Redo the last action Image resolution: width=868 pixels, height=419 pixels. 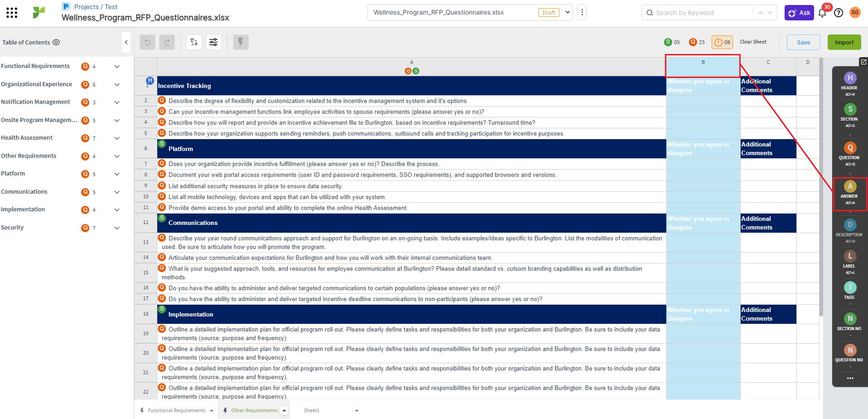(x=167, y=42)
